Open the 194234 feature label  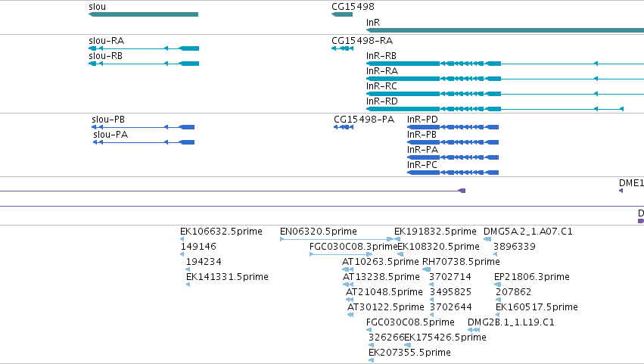click(x=204, y=262)
